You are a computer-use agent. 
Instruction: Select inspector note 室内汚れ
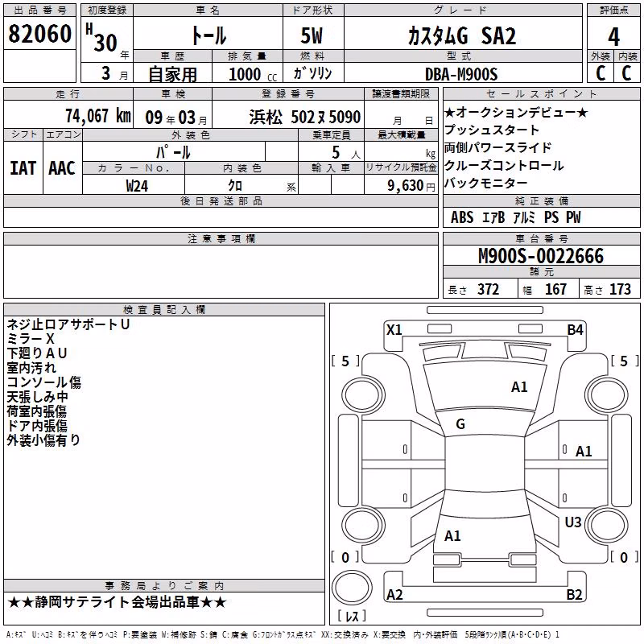31,368
